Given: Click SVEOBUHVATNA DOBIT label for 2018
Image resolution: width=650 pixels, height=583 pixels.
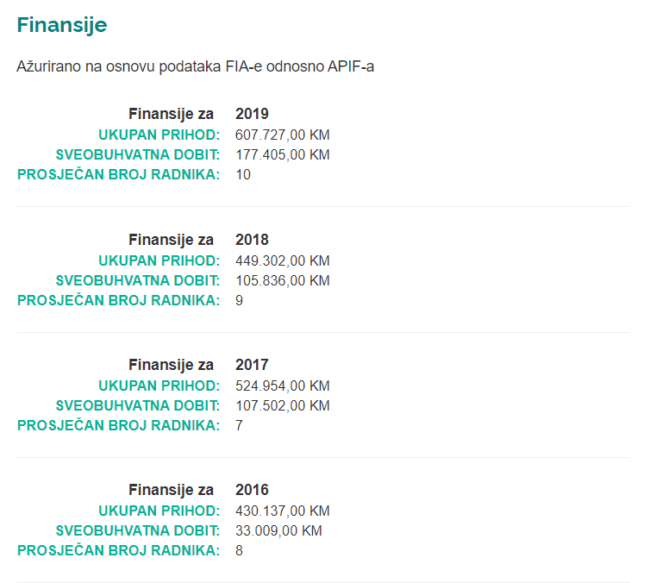Looking at the screenshot, I should coord(137,280).
